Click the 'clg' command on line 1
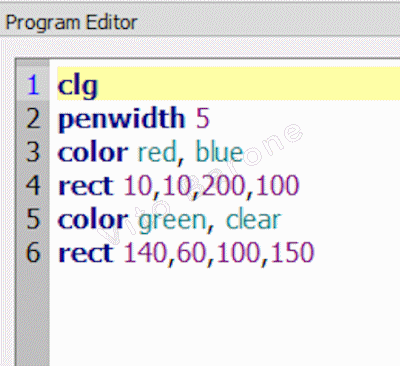Viewport: 400px width, 366px height. click(78, 87)
